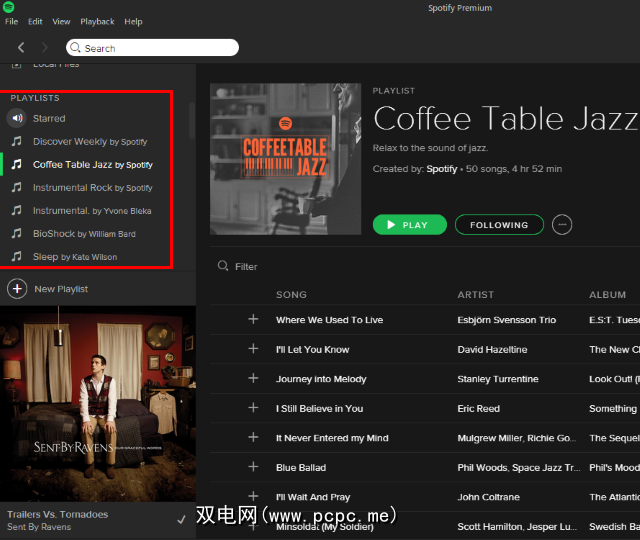This screenshot has width=640, height=540.
Task: Toggle the FOLLOWING button
Action: click(499, 225)
